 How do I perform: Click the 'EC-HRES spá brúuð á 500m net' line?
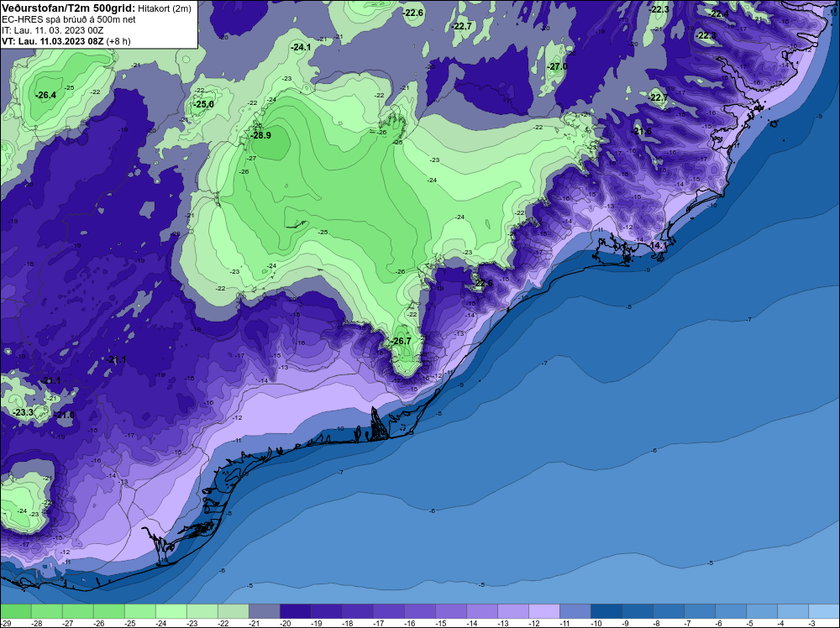(x=69, y=19)
